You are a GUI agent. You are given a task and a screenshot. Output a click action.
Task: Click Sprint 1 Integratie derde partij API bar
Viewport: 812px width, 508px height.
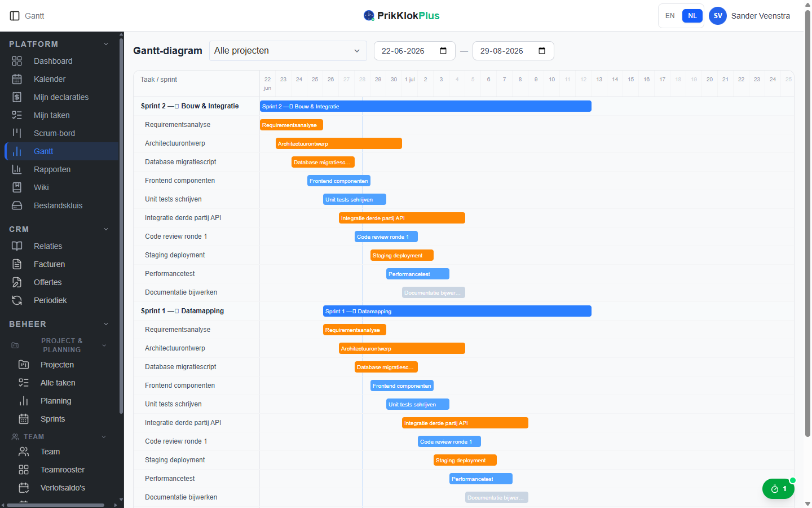point(465,423)
